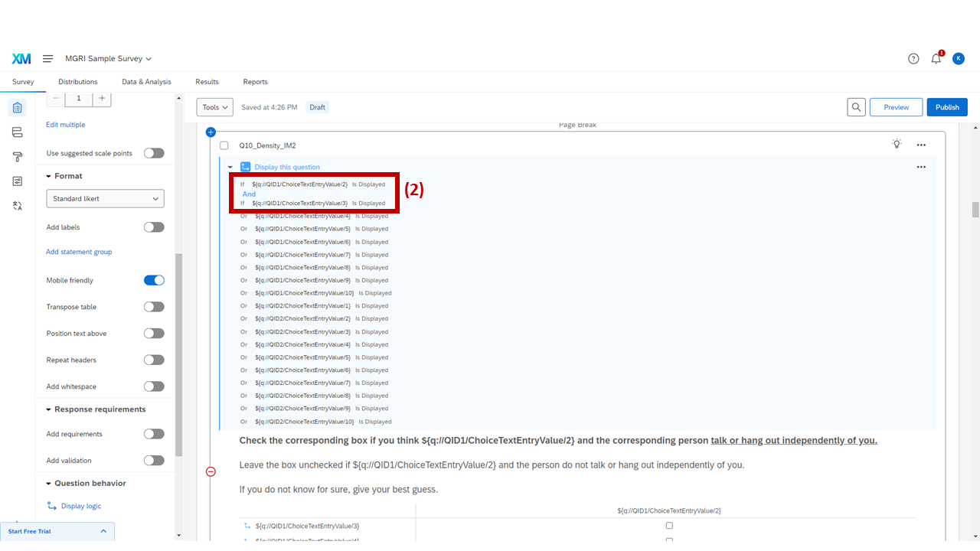Click the lightbulb suggestion icon on Q10_Density_IM2

coord(897,145)
